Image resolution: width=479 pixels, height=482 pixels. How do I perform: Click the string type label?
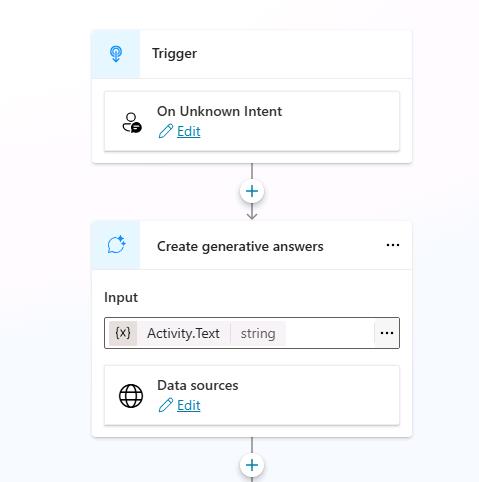pyautogui.click(x=258, y=333)
